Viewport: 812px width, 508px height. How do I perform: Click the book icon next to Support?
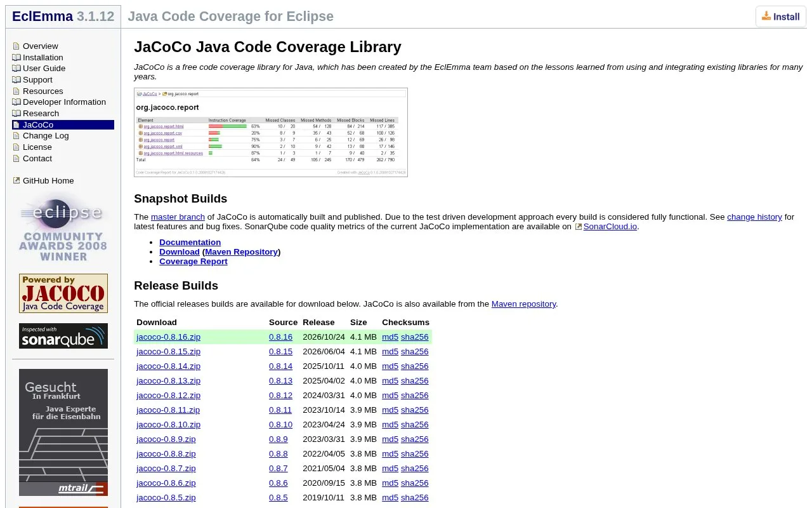coord(16,80)
